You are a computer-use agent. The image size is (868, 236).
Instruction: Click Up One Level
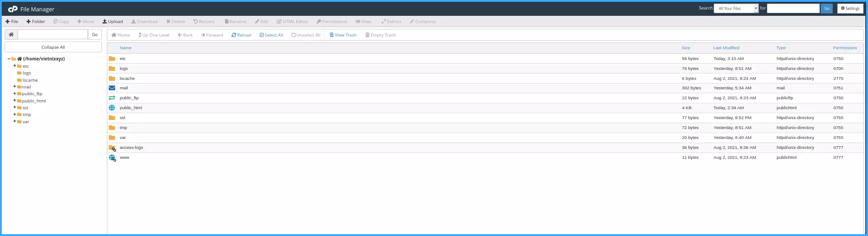click(154, 35)
